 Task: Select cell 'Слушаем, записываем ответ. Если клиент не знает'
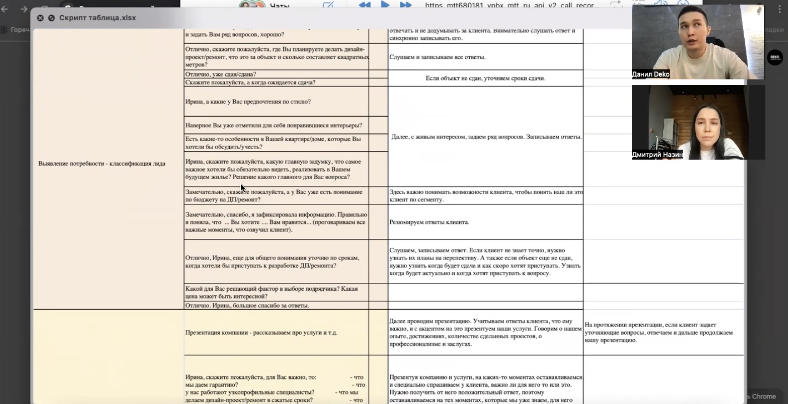(485, 261)
